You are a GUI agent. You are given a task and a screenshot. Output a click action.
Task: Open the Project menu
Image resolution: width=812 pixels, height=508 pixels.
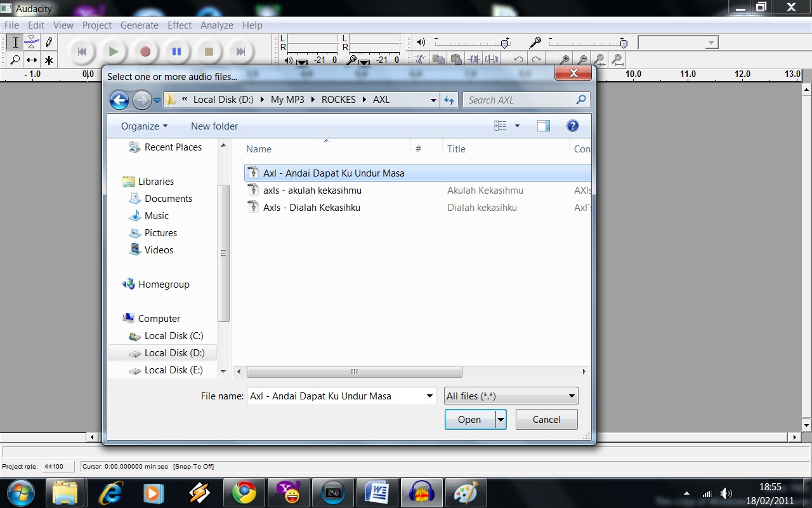click(x=97, y=25)
